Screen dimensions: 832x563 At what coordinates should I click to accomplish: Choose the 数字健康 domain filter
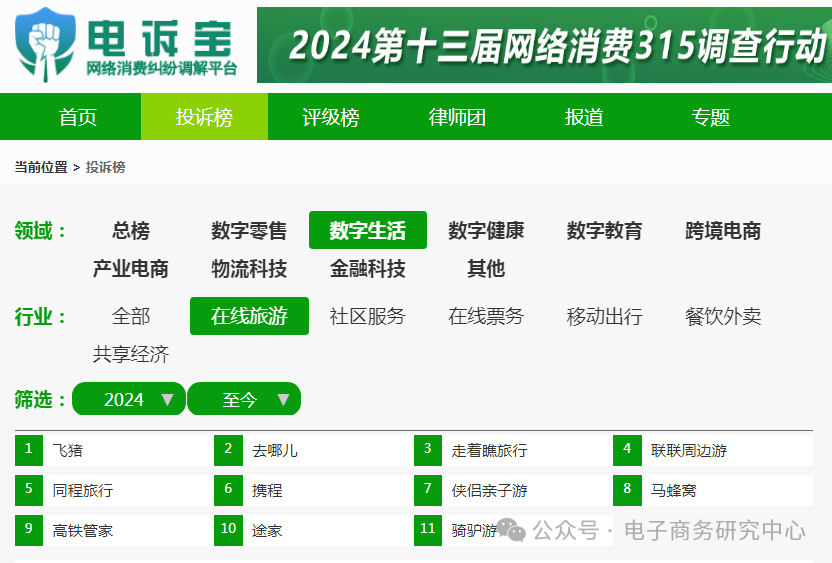coord(486,230)
